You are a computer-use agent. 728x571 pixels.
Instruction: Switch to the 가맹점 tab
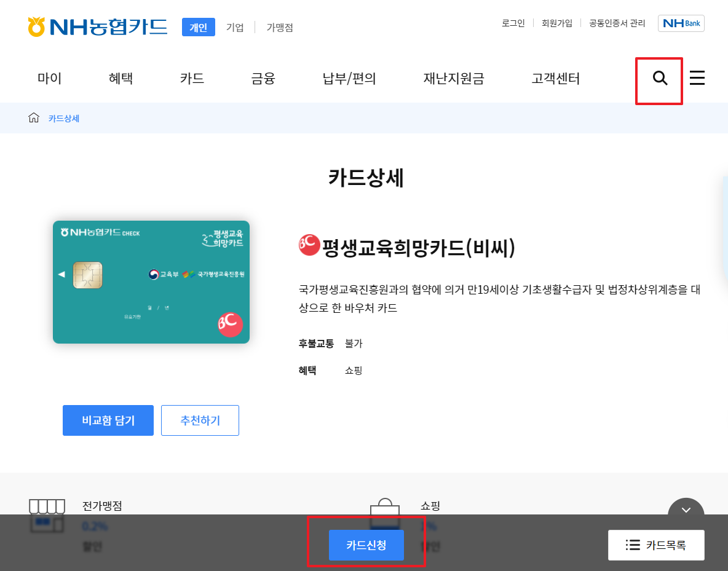280,28
